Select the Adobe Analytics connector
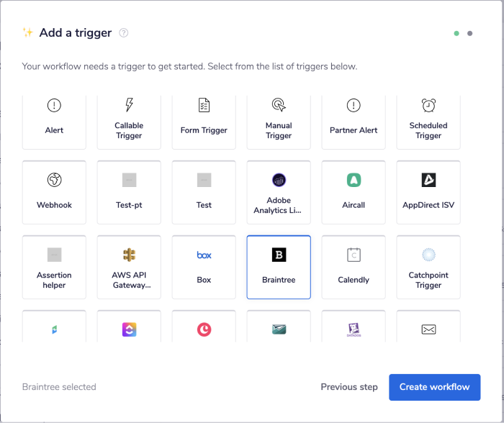 279,191
